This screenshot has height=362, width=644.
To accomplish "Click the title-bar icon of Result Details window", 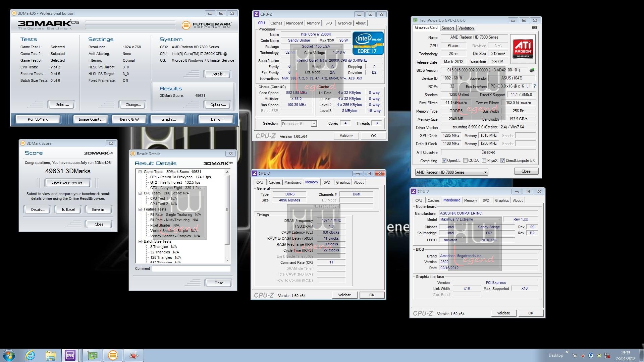I will (x=133, y=154).
